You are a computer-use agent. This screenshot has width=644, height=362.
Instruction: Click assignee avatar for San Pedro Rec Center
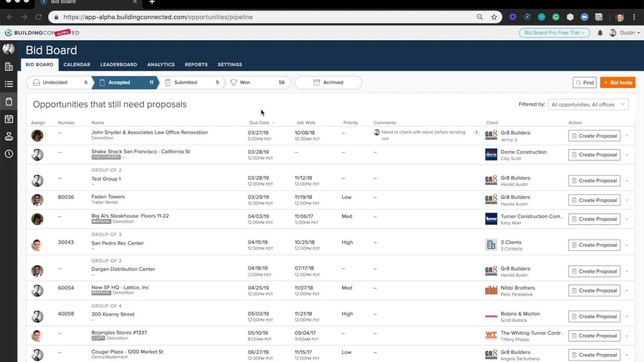pyautogui.click(x=37, y=245)
